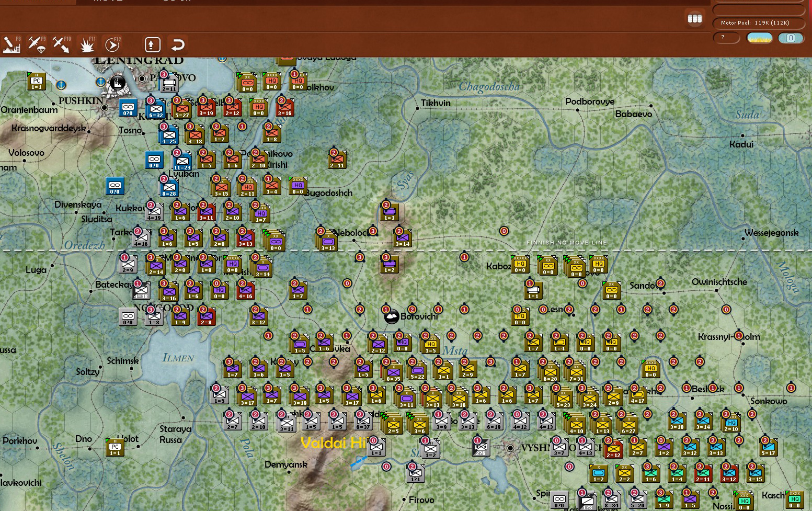Click the Volosovo town label
Screen dimensions: 812x511
(26, 153)
